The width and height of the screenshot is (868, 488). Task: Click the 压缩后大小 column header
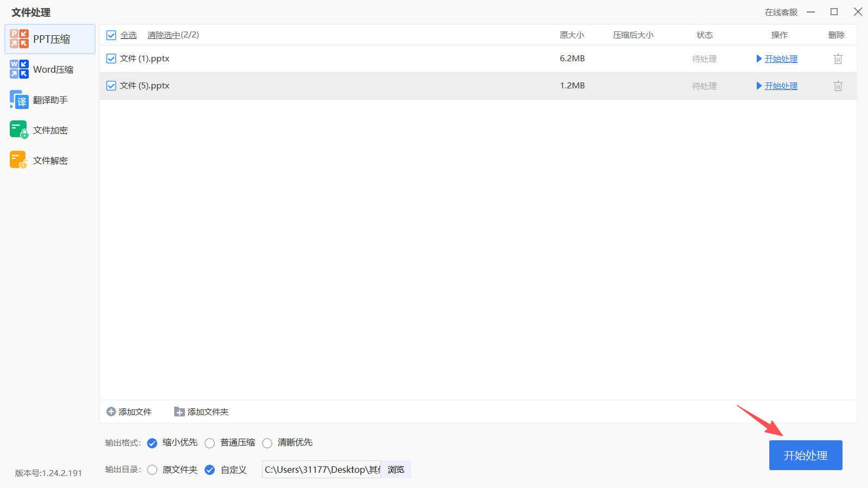(x=634, y=35)
